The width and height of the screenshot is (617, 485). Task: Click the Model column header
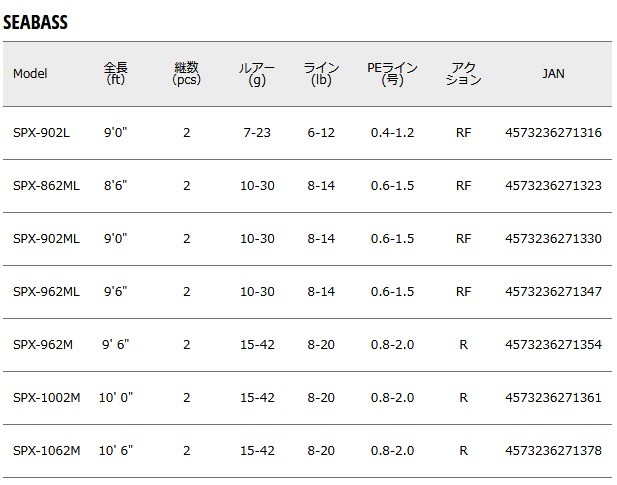(x=30, y=74)
